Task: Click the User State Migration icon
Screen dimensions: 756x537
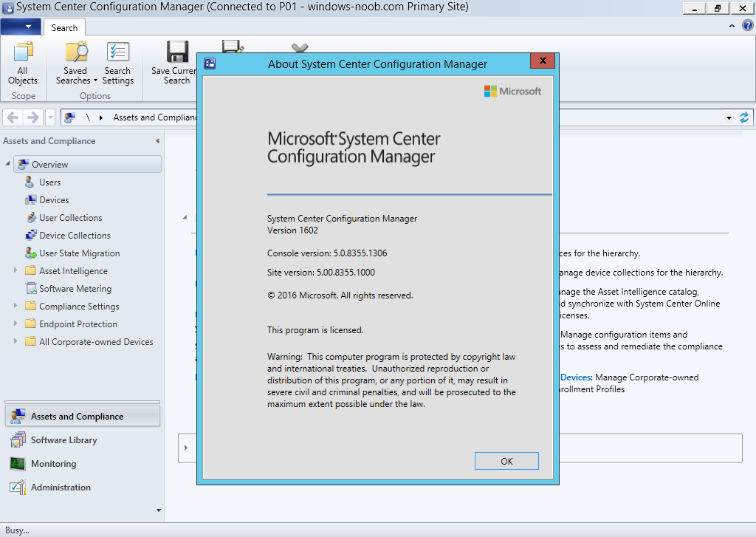Action: [31, 253]
